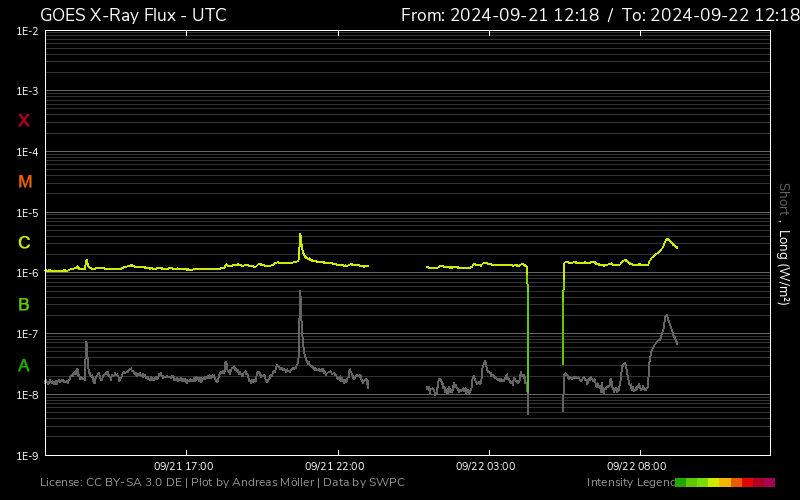Click the 1E-9 y-axis tick label
800x500 pixels.
pos(28,456)
